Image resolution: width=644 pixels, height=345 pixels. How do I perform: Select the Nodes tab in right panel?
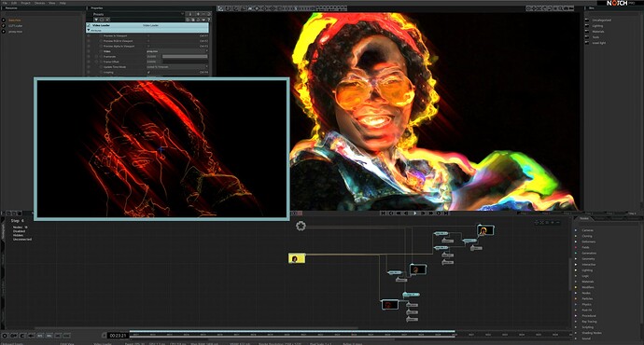[x=584, y=218]
